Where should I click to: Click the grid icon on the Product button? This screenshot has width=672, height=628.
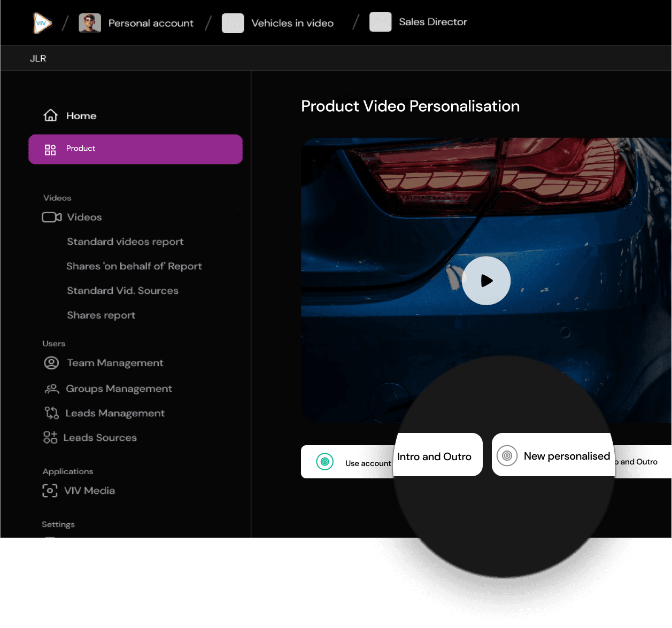coord(50,150)
